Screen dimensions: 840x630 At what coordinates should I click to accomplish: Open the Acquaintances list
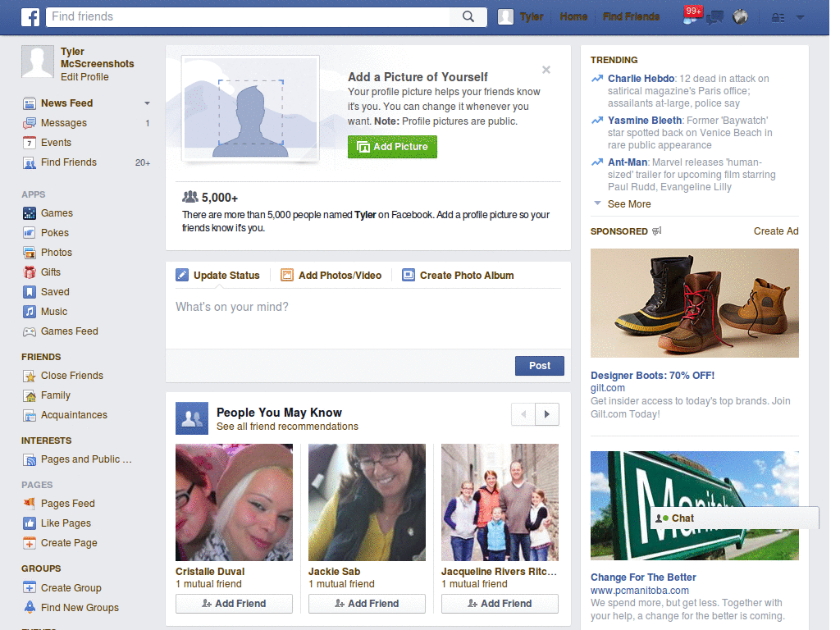pos(74,415)
